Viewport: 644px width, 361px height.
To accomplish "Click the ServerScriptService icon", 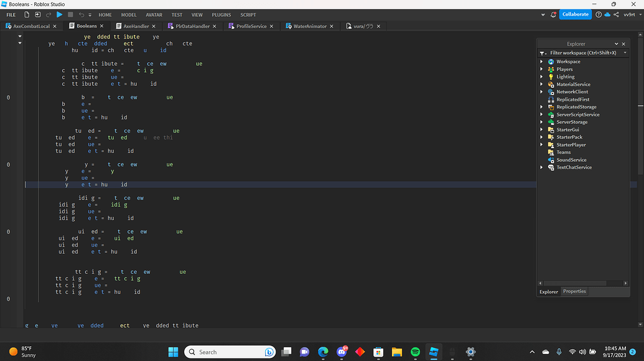I will click(x=550, y=115).
